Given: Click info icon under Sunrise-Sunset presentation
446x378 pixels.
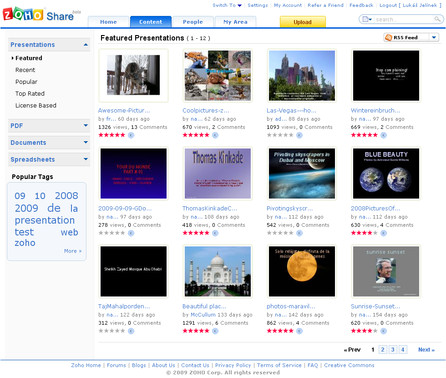Looking at the screenshot, I should [x=384, y=331].
